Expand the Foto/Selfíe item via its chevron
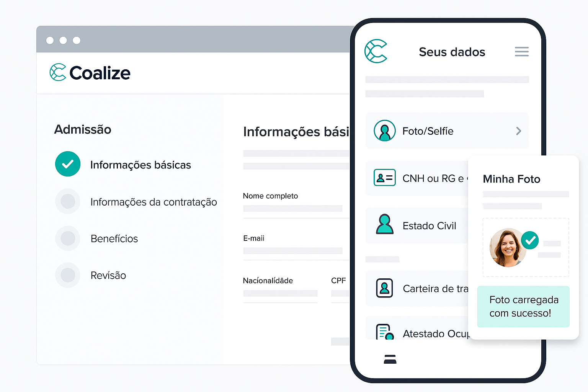Image resolution: width=588 pixels, height=392 pixels. [518, 131]
